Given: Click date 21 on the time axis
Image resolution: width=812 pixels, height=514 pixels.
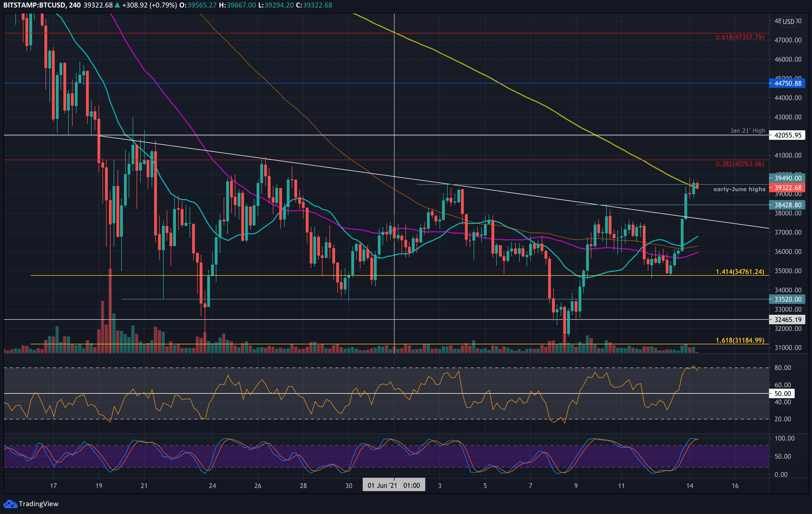Looking at the screenshot, I should 144,486.
